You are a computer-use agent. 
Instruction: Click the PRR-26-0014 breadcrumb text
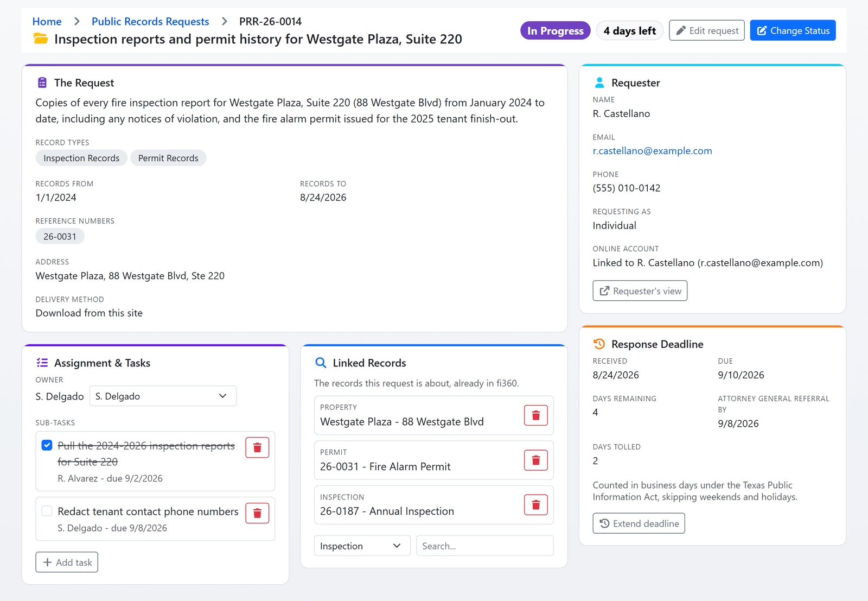270,21
